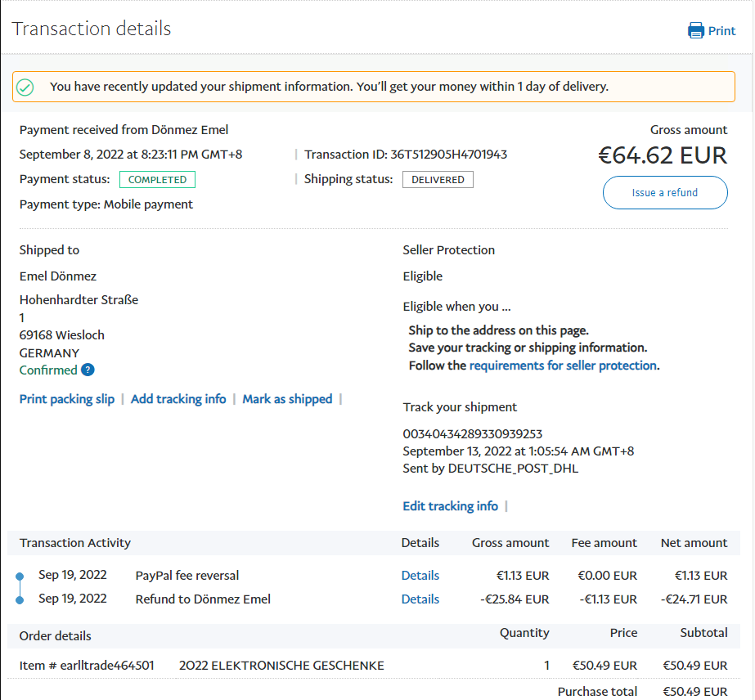
Task: Click the printer icon at top right
Action: coord(696,31)
